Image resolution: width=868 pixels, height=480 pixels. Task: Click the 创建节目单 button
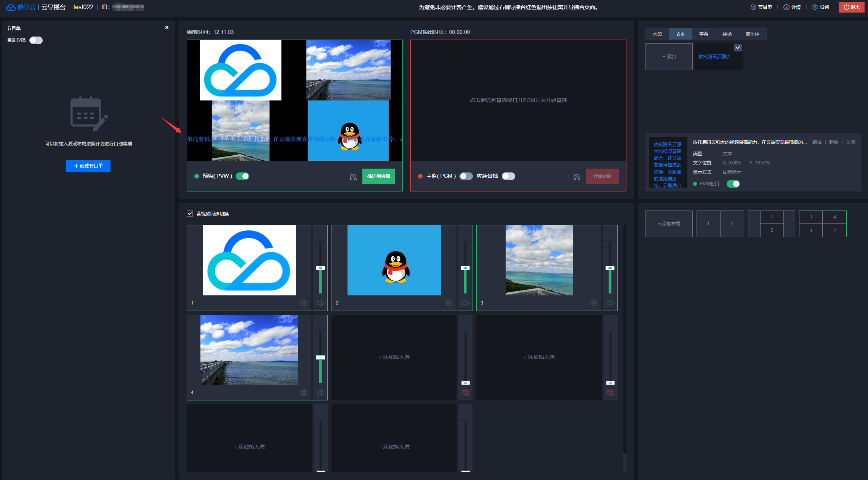click(x=88, y=166)
